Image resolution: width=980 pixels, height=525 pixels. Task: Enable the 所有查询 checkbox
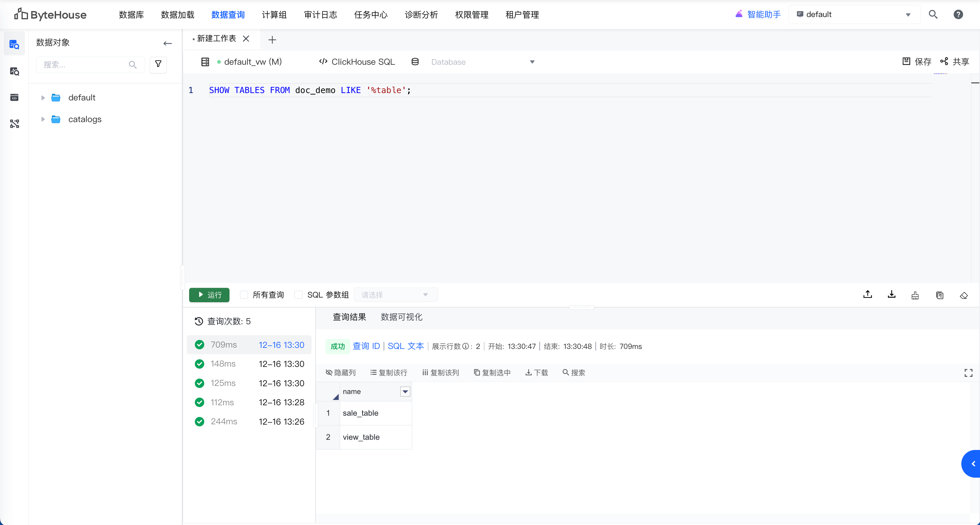(244, 295)
